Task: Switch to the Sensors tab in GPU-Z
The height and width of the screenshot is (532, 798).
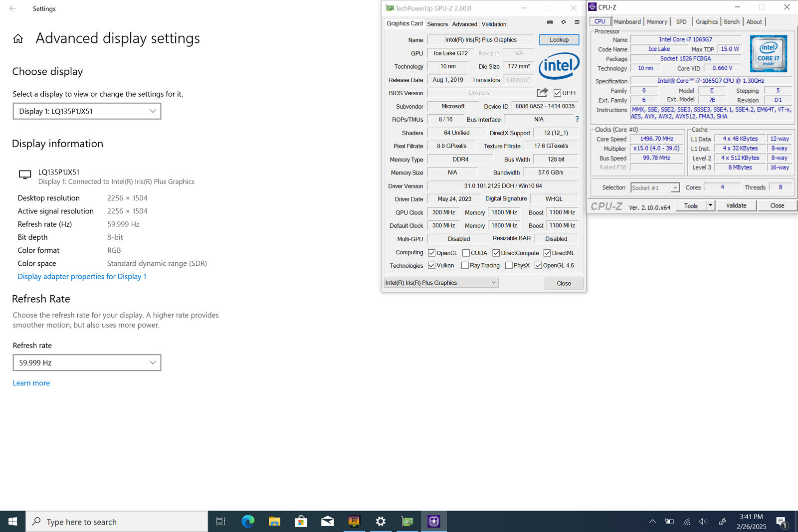Action: tap(437, 24)
